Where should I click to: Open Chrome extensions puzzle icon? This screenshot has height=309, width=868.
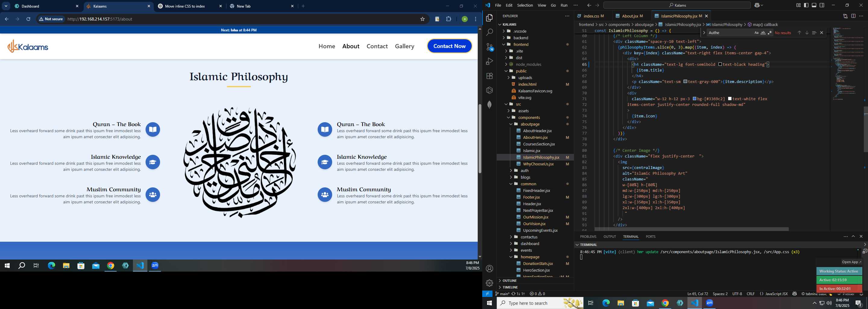point(448,19)
